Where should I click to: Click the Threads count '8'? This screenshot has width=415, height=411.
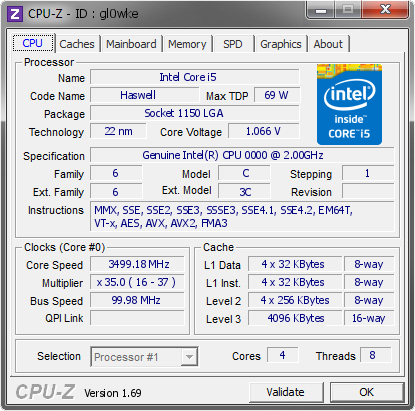click(375, 355)
